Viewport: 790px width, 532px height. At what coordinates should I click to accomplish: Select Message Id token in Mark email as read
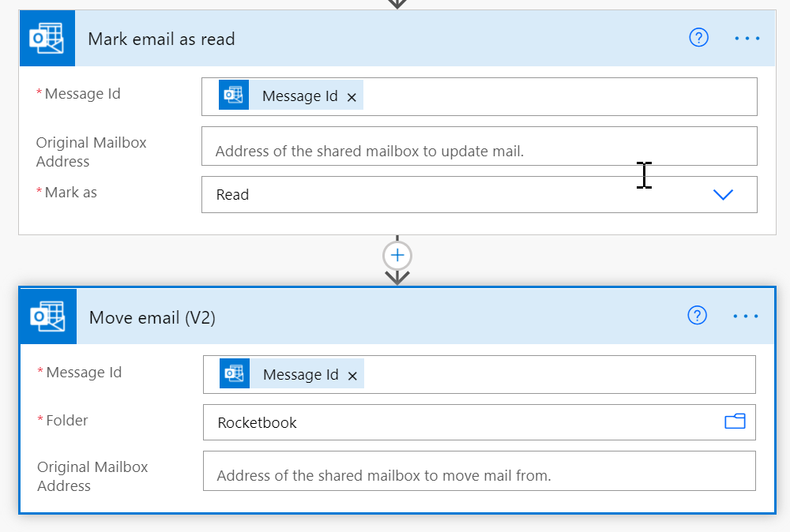tap(299, 96)
